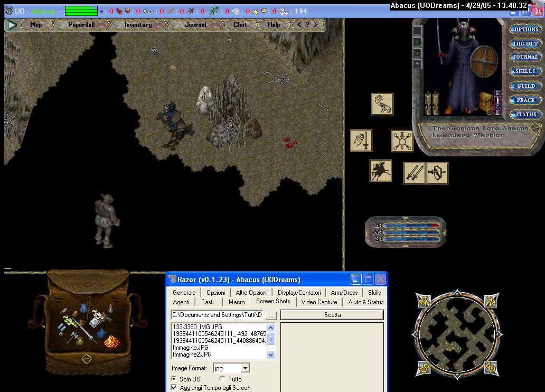Screen dimensions: 545x392
Task: Click the Razor window title icon
Action: (x=172, y=279)
